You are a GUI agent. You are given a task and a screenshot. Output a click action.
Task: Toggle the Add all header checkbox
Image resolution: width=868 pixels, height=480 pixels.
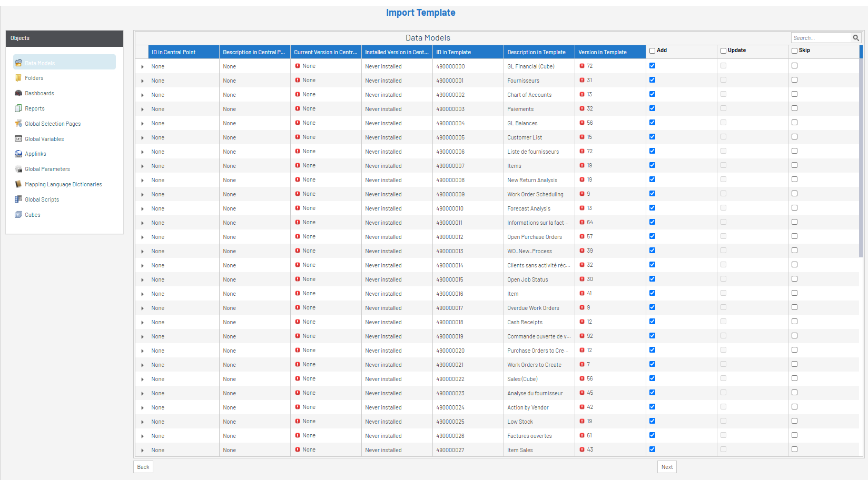point(652,51)
